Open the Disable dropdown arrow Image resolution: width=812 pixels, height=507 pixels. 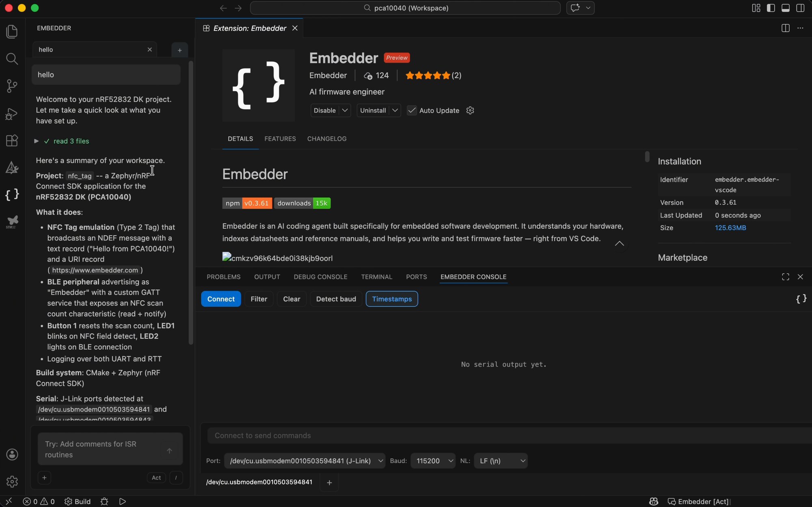pyautogui.click(x=345, y=110)
